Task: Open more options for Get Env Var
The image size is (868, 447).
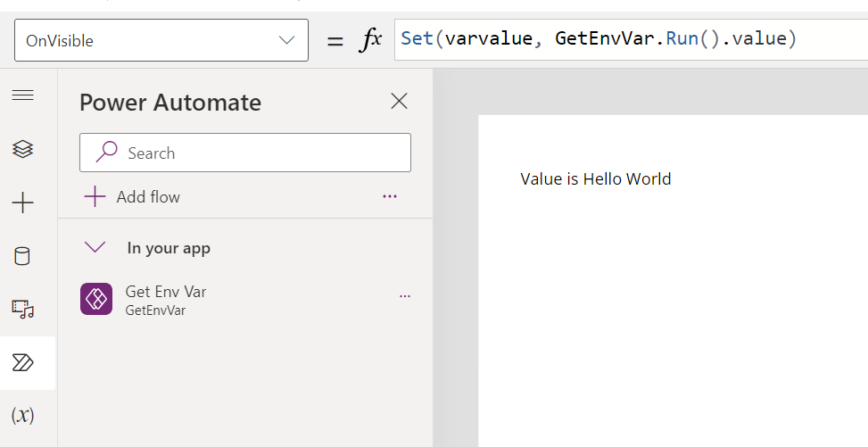Action: point(405,296)
